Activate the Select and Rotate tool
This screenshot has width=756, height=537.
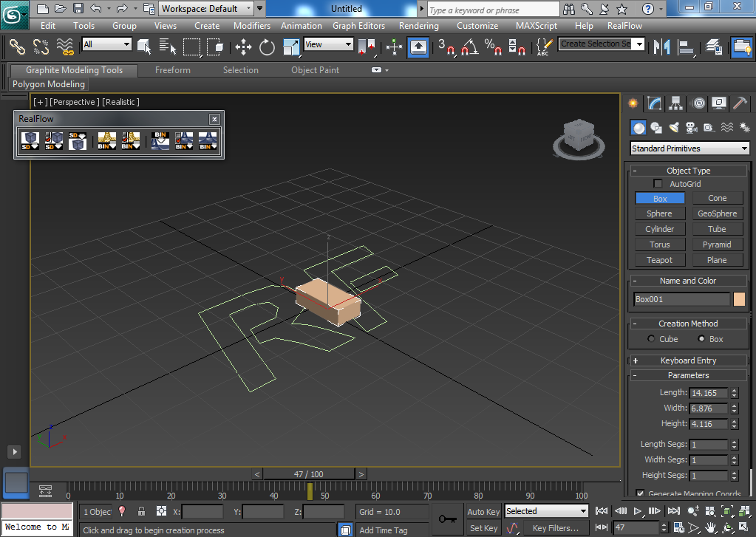[267, 47]
